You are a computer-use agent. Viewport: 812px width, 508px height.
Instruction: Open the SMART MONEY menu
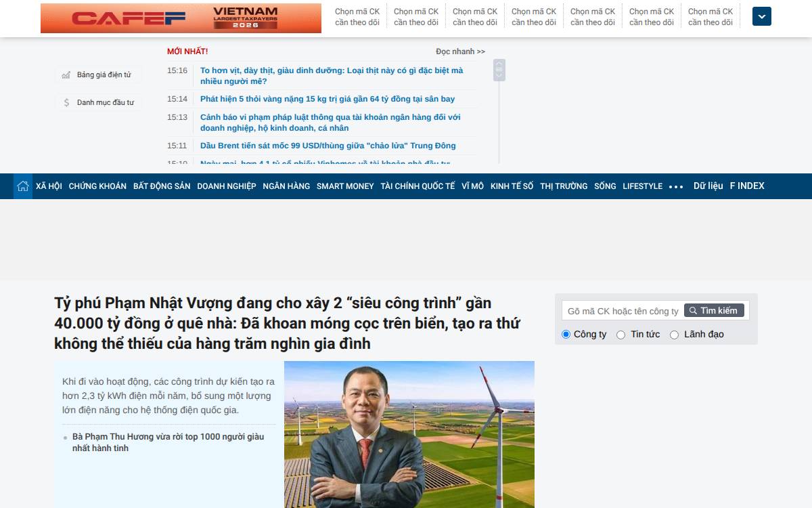[345, 186]
